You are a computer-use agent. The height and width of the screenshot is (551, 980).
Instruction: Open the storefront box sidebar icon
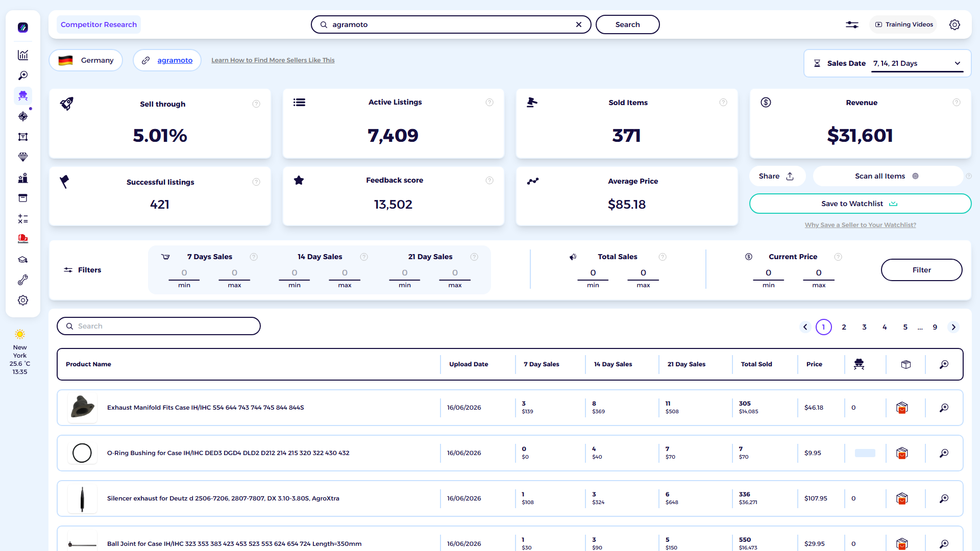click(23, 198)
